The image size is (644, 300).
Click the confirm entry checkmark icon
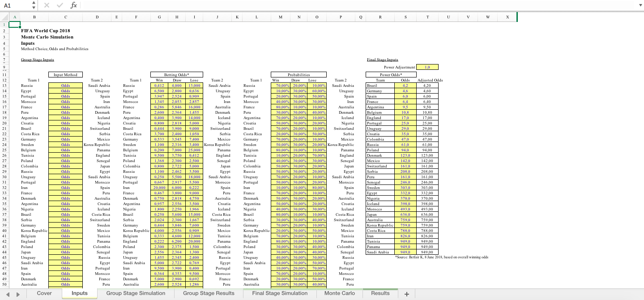tap(60, 5)
